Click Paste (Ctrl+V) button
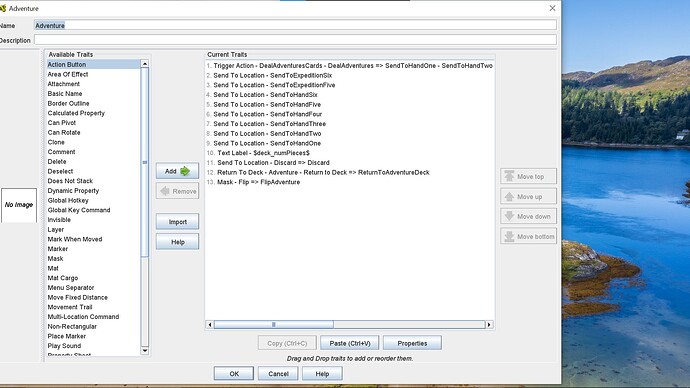The image size is (690, 388). coord(350,343)
